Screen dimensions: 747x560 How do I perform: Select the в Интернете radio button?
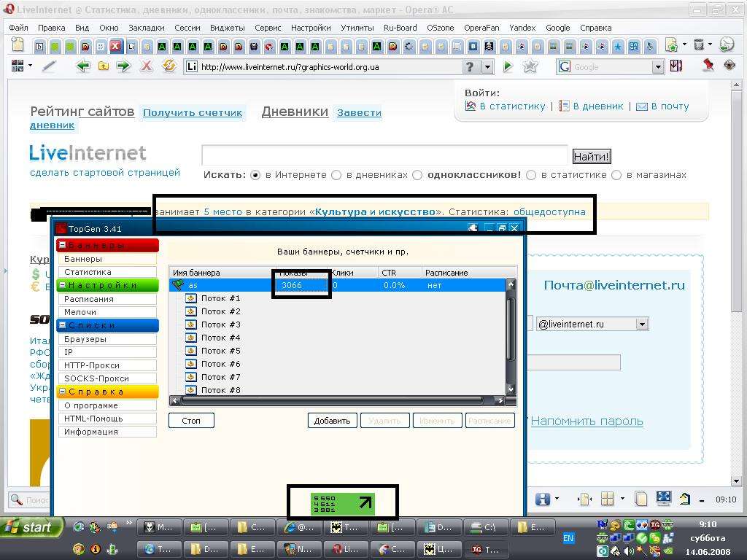256,175
